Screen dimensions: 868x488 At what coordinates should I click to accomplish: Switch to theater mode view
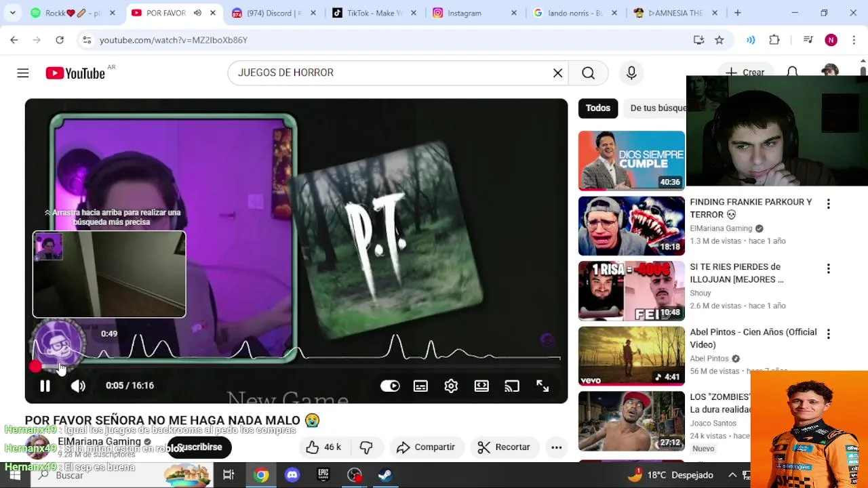click(x=481, y=386)
